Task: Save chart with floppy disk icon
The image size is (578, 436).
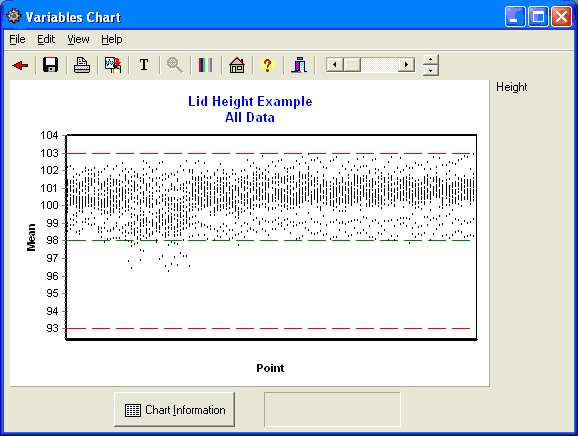Action: 51,65
